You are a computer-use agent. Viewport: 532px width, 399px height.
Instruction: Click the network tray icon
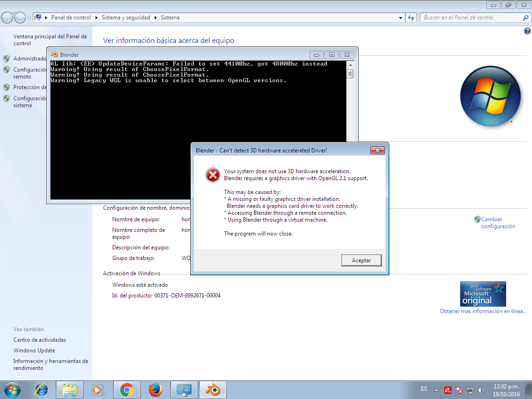coord(470,390)
